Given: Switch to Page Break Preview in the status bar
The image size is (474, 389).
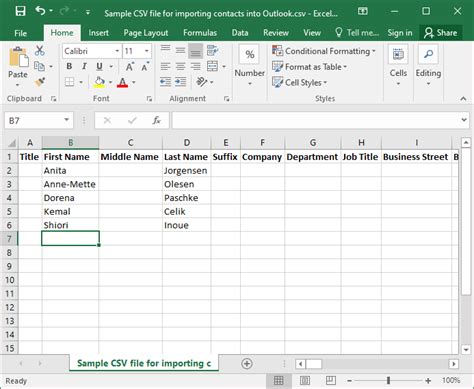Looking at the screenshot, I should point(330,381).
